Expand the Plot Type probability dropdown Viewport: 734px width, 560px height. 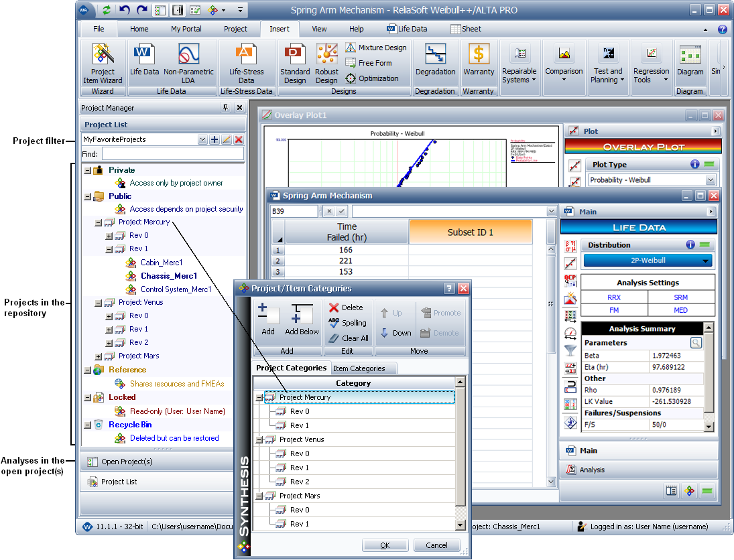[710, 180]
